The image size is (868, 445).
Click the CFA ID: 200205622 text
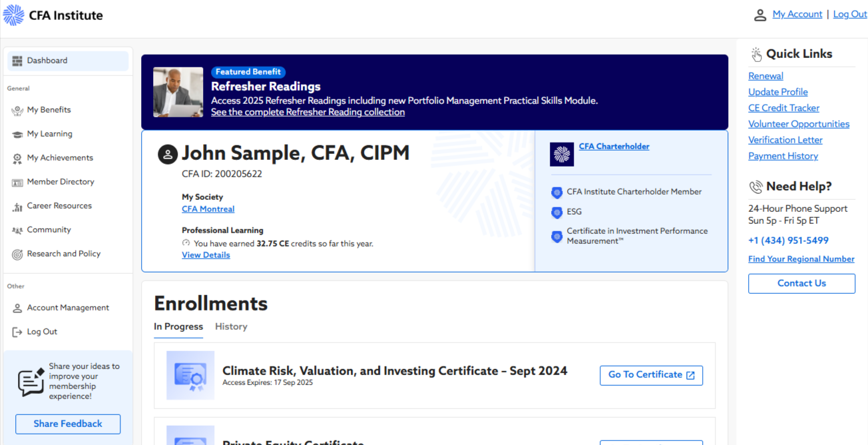tap(222, 174)
